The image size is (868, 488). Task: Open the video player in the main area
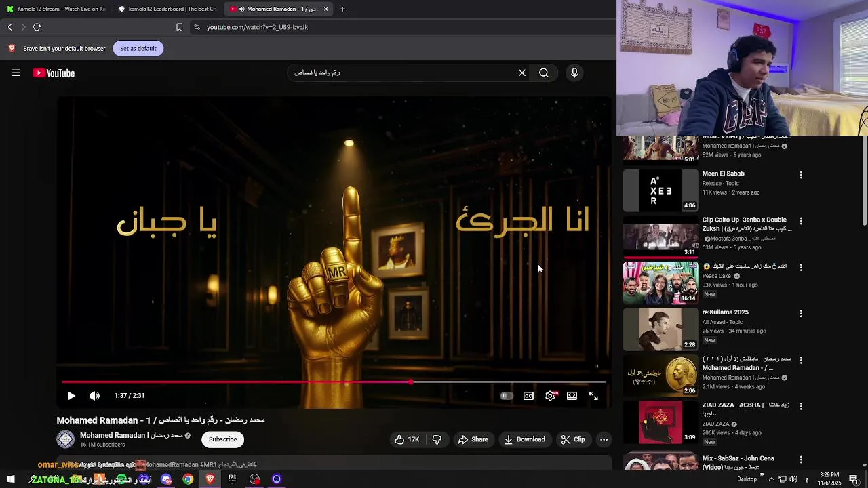coord(334,253)
